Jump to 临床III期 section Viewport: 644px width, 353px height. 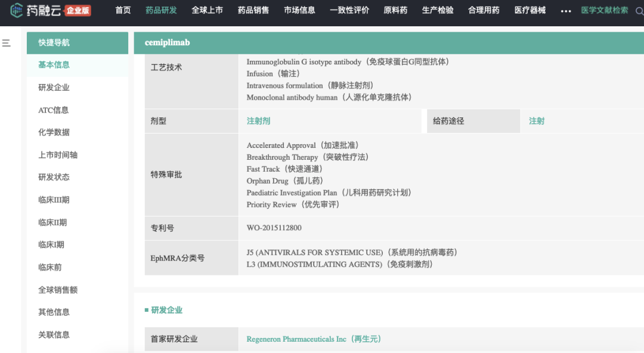(x=54, y=200)
